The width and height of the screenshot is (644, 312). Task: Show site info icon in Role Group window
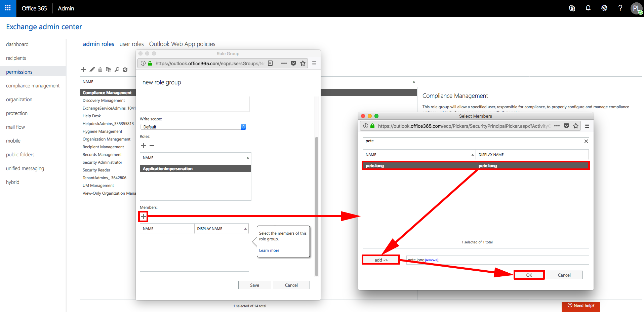(143, 63)
